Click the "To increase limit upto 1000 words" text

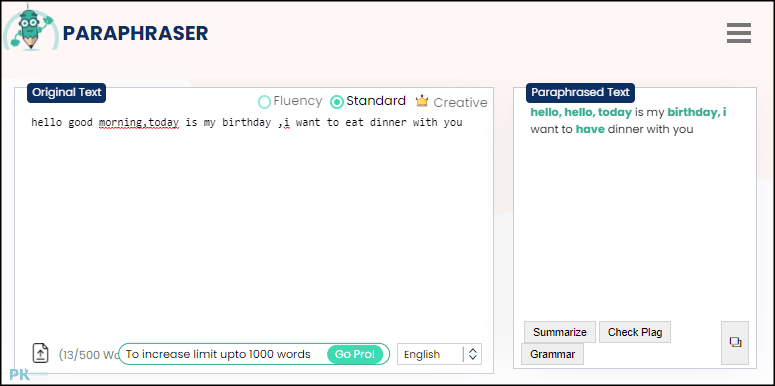coord(218,354)
